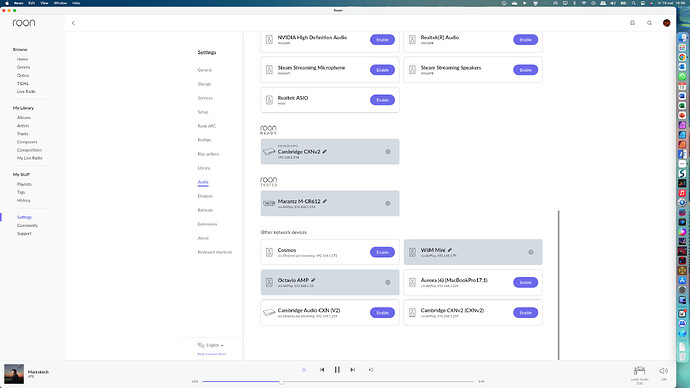690x388 pixels.
Task: Open device settings gear for Octavio AMP
Action: click(x=388, y=282)
